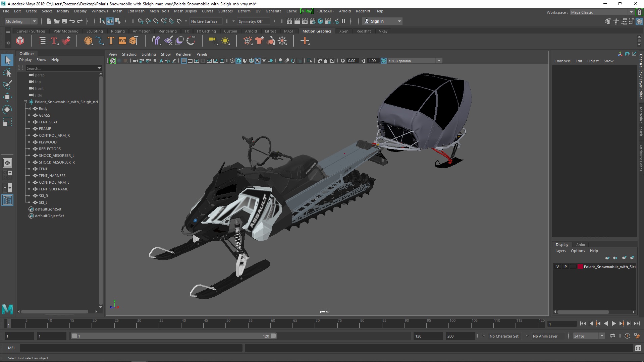The width and height of the screenshot is (644, 362).
Task: Toggle Symmetry Off setting
Action: click(253, 21)
